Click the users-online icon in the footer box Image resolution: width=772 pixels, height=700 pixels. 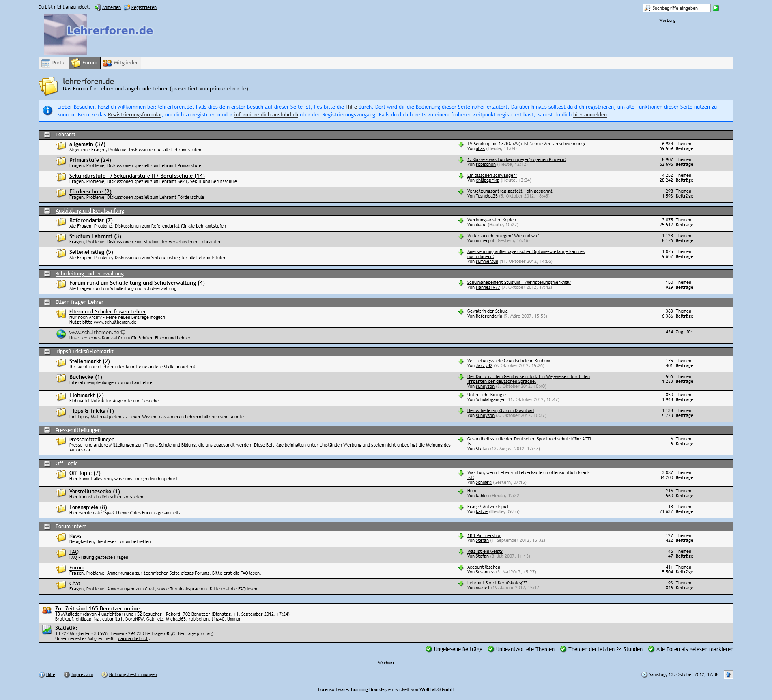coord(47,610)
